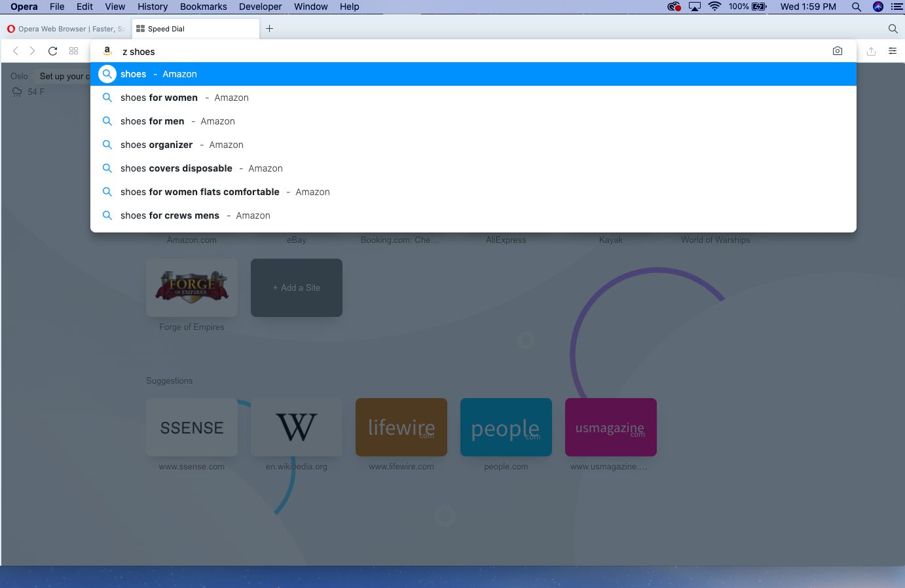Switch to Speed Dial tab
The image size is (905, 588).
coord(195,29)
